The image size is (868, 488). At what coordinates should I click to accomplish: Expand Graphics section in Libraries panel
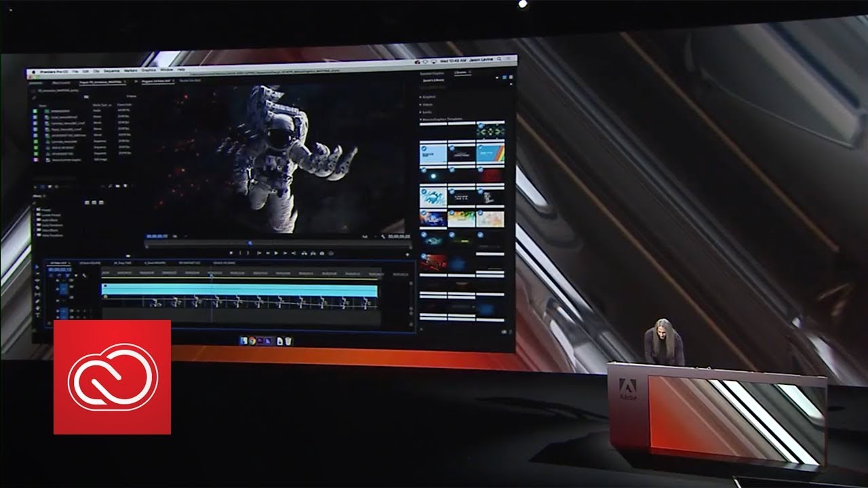click(x=420, y=97)
